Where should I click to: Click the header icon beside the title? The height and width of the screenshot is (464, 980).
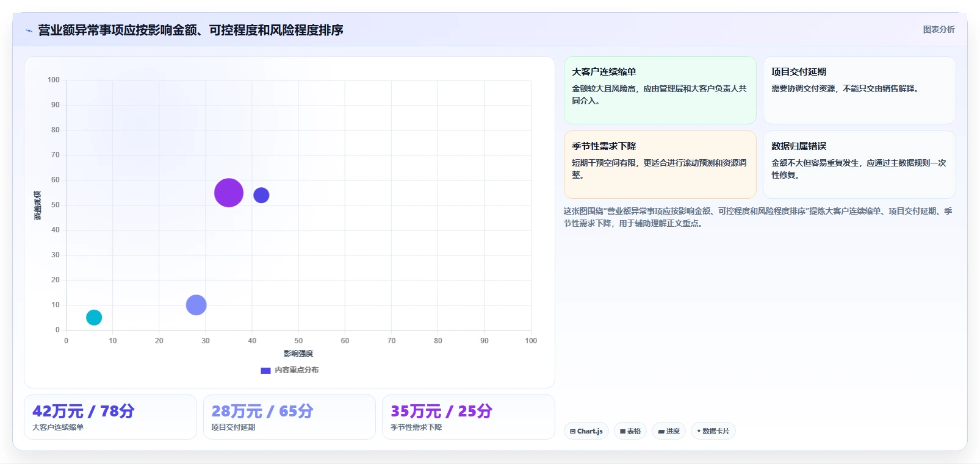point(29,30)
